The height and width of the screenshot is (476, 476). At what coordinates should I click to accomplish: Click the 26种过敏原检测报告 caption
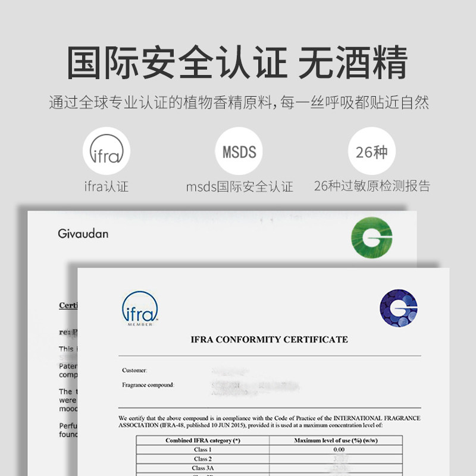(372, 186)
